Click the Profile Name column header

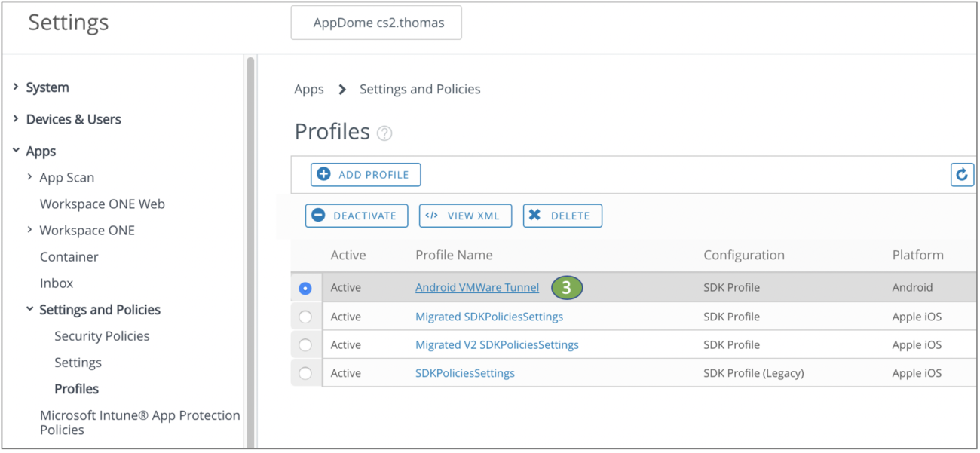[453, 255]
